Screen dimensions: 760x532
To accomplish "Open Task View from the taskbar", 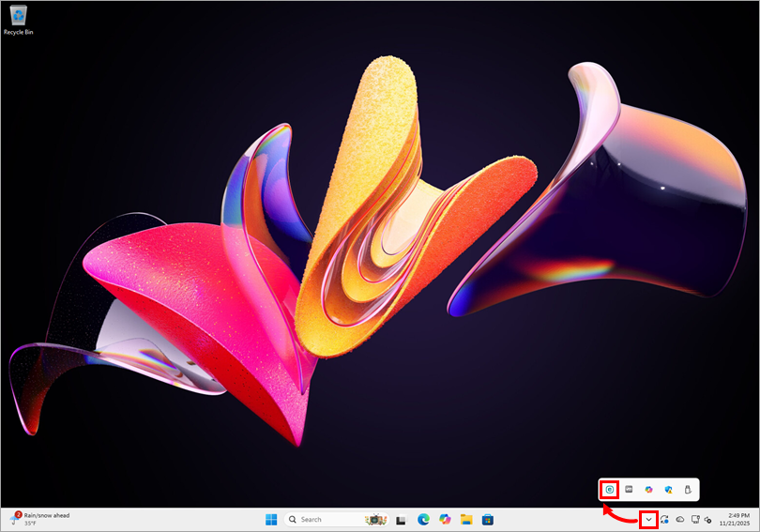I will point(401,519).
